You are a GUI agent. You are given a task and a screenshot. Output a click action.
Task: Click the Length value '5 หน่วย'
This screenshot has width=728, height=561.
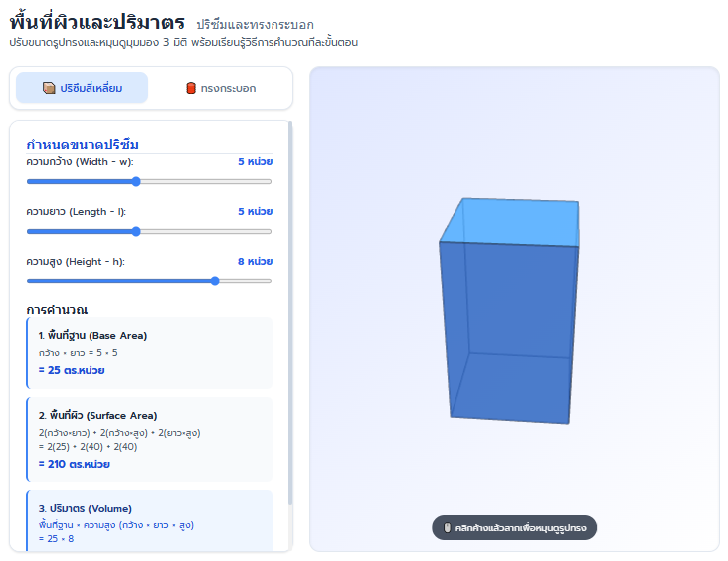pos(255,211)
